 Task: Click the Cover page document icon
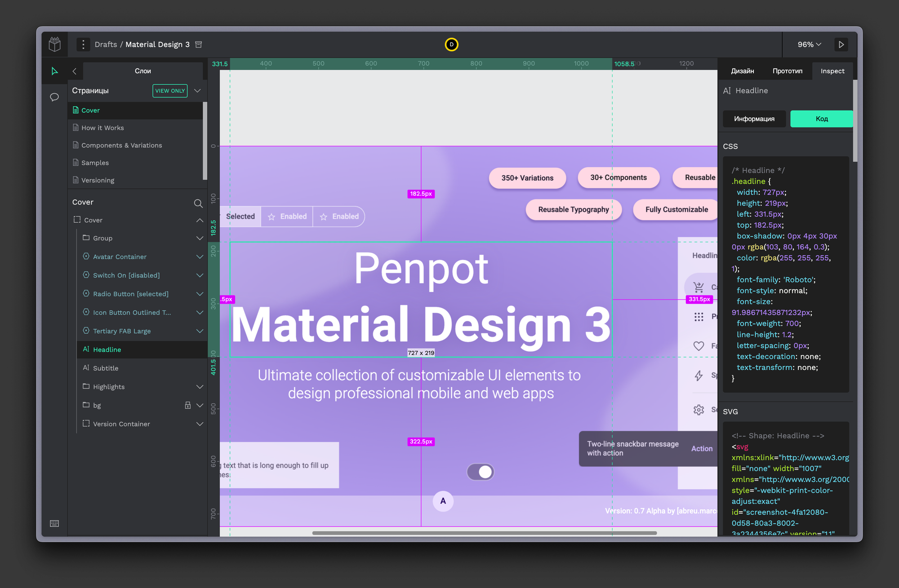click(x=76, y=110)
